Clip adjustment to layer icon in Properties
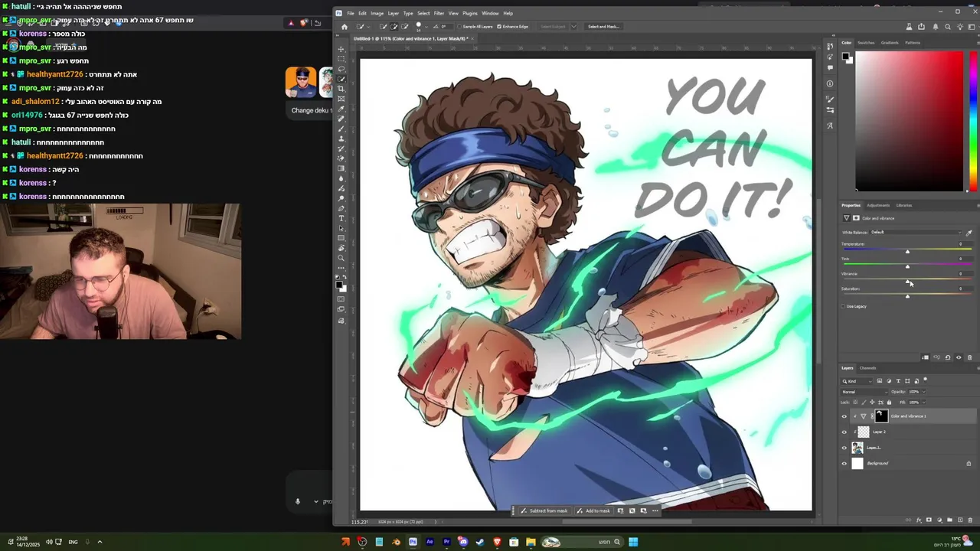This screenshot has height=551, width=980. tap(926, 357)
